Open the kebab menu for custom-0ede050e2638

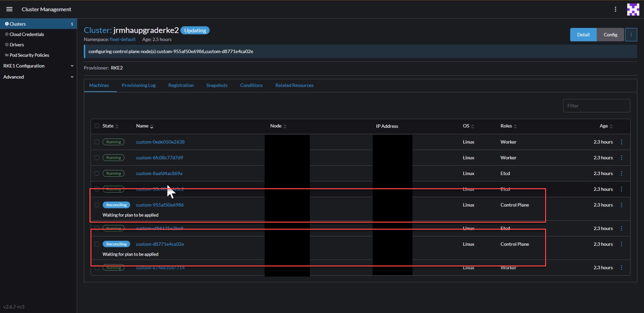coord(622,142)
